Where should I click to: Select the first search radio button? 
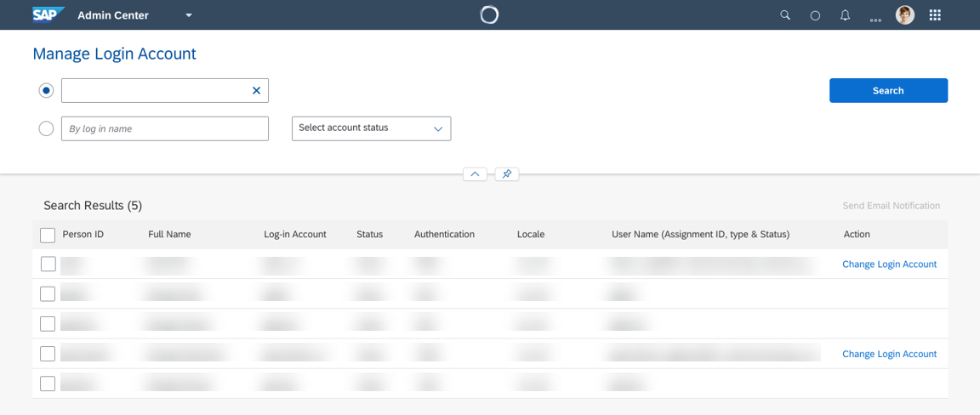46,91
